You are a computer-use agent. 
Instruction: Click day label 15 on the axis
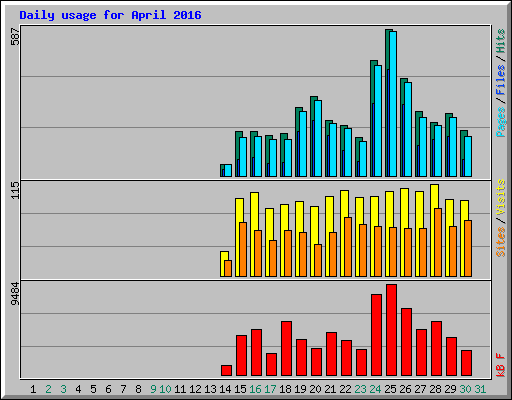tap(240, 389)
